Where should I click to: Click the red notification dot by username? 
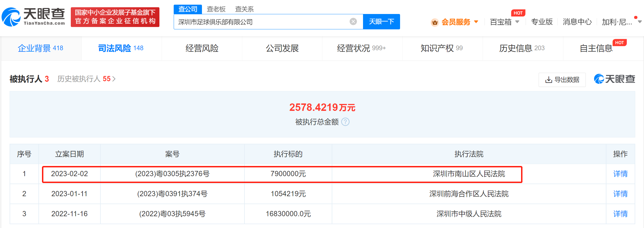[x=635, y=18]
